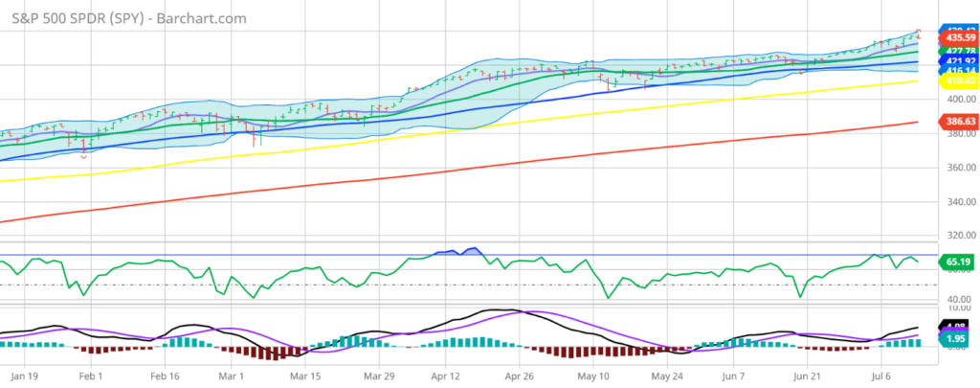Click the 40.00 RSI axis label

[960, 299]
